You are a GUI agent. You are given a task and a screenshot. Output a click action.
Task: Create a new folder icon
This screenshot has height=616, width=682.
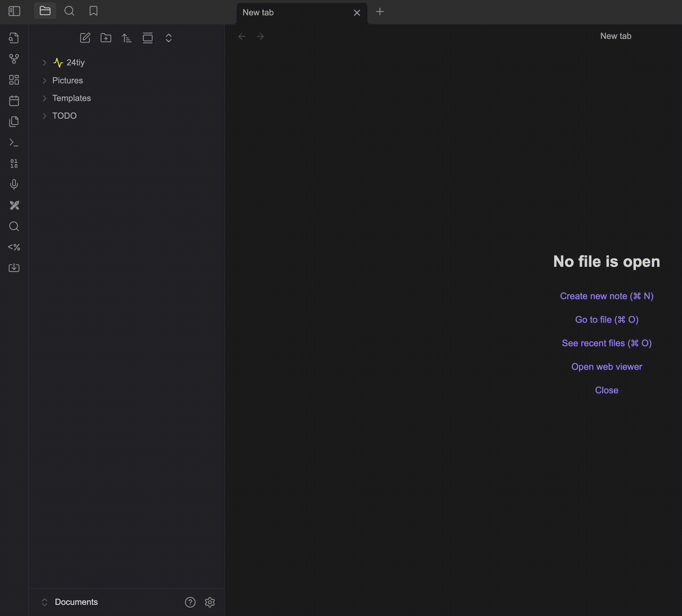106,38
